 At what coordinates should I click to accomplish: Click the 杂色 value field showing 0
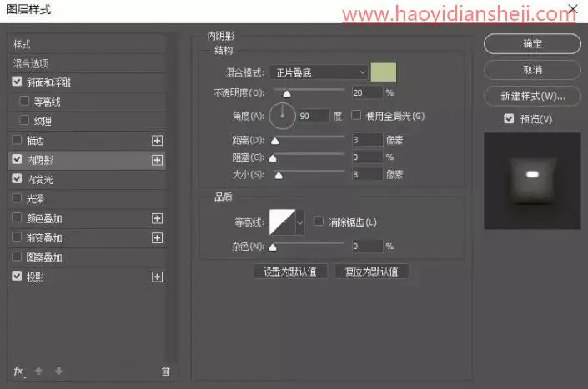tap(367, 247)
